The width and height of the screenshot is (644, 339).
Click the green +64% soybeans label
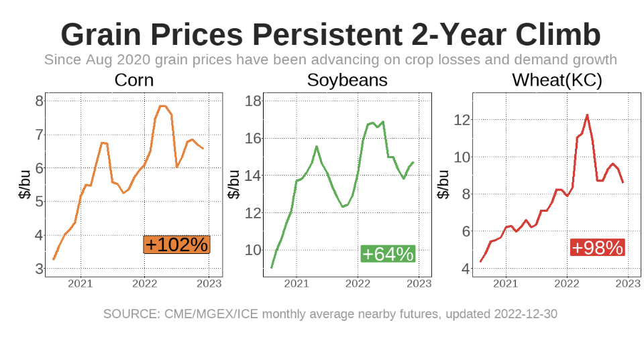[388, 254]
